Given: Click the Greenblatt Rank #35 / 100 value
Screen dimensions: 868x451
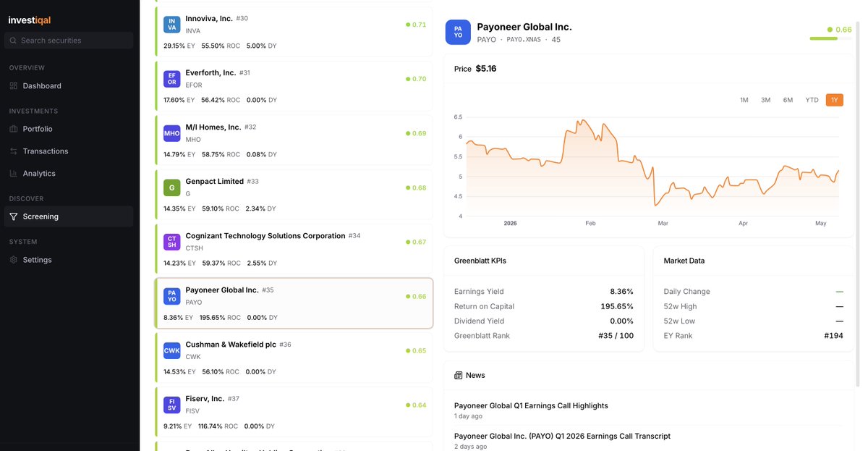Looking at the screenshot, I should pos(616,336).
